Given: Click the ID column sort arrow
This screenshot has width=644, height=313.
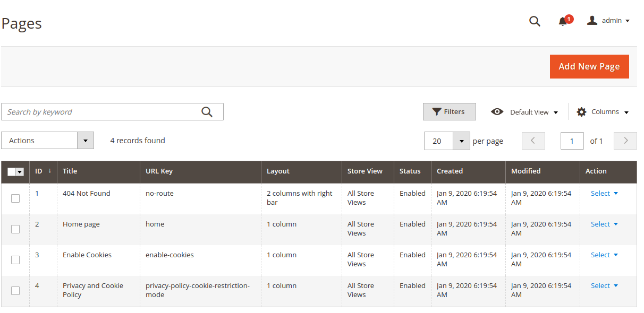Looking at the screenshot, I should 50,171.
